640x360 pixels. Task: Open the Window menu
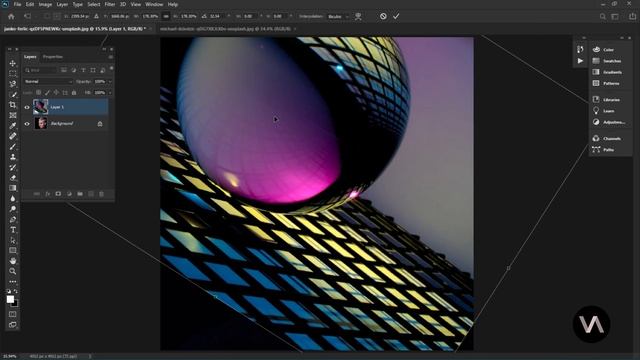(154, 4)
